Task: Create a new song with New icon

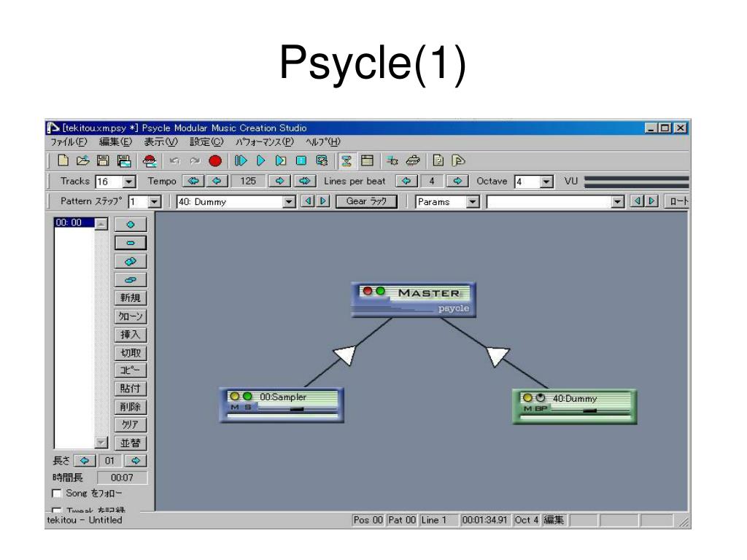Action: click(63, 161)
